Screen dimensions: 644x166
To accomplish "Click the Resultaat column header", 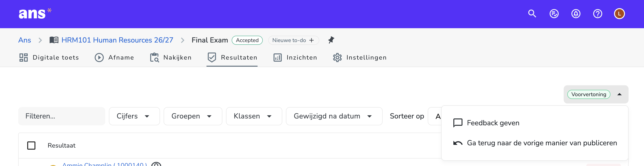I will 61,146.
